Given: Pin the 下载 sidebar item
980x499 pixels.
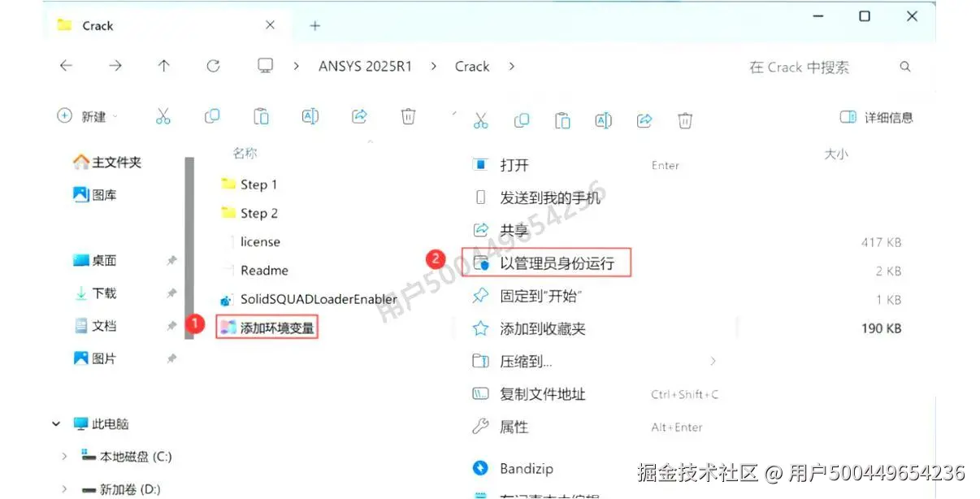Looking at the screenshot, I should tap(171, 293).
